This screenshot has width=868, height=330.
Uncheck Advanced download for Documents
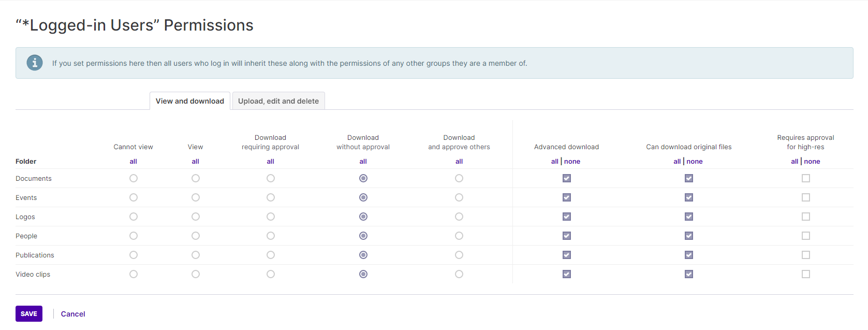tap(567, 178)
